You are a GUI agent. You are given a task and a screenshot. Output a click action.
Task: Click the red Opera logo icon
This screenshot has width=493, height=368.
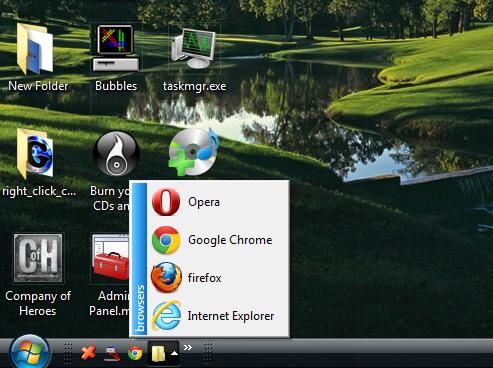(x=166, y=202)
